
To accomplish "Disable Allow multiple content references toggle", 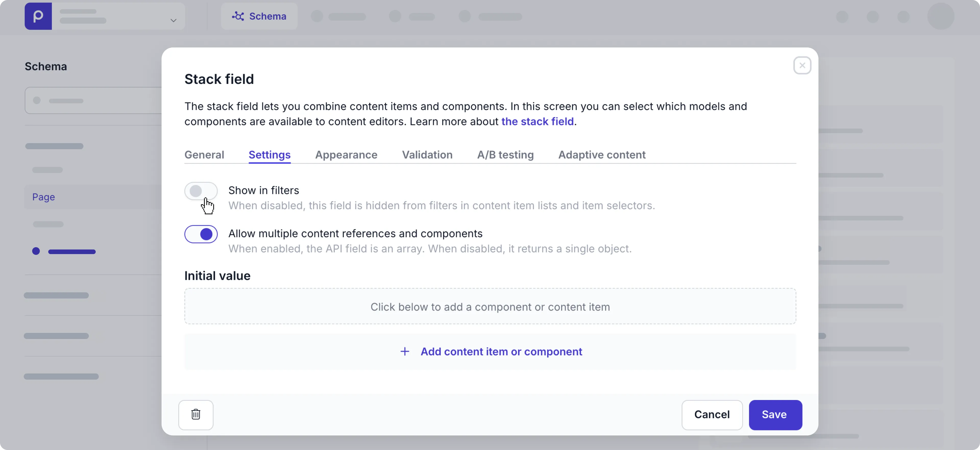I will pyautogui.click(x=201, y=234).
